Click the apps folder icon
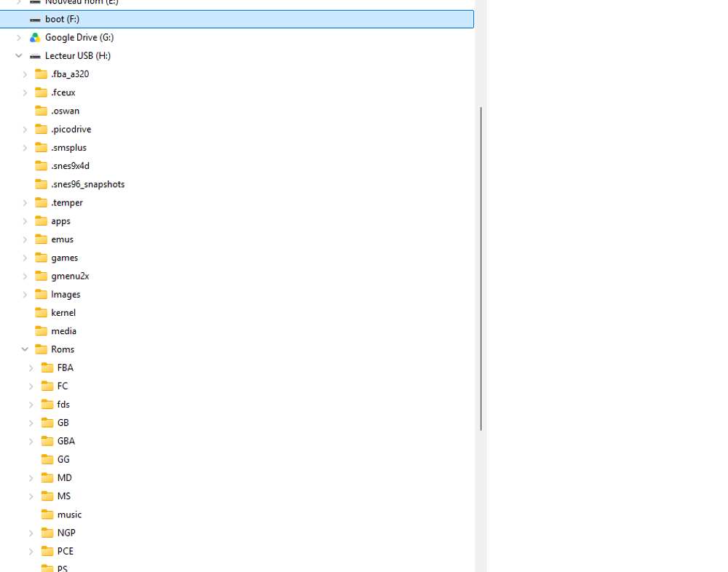 41,221
